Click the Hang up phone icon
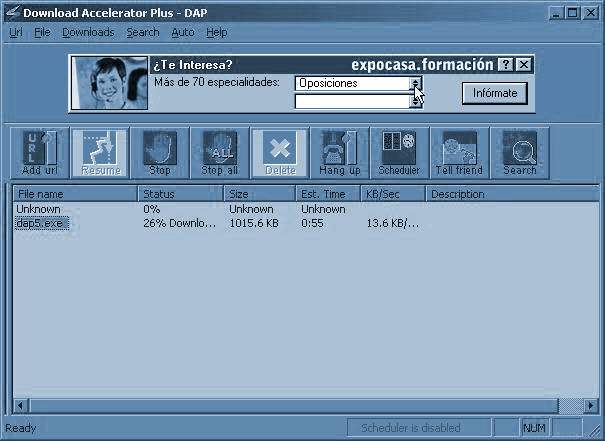 (340, 153)
